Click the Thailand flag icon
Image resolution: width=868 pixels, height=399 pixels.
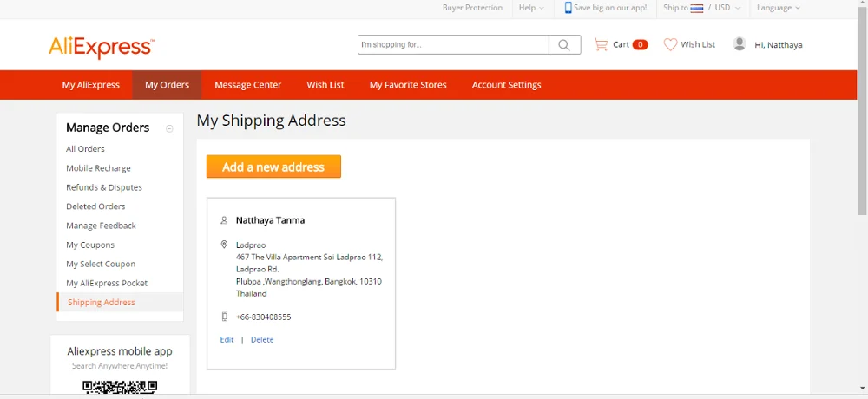pyautogui.click(x=696, y=8)
